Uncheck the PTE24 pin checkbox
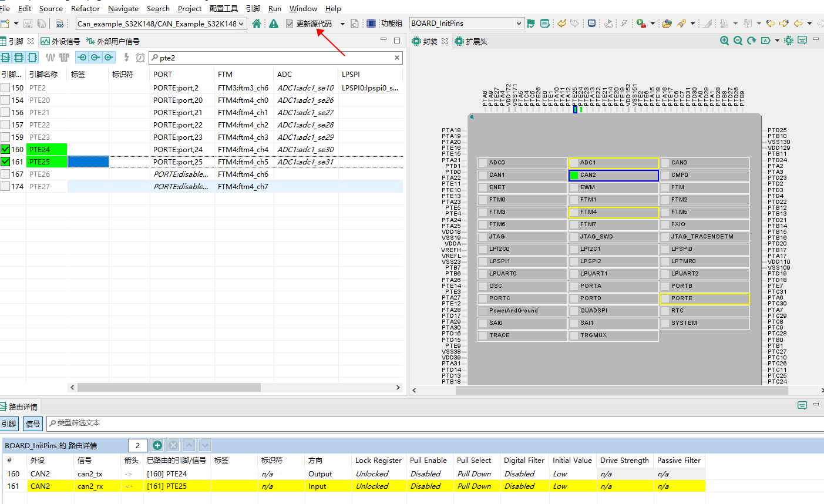Viewport: 824px width, 504px height. click(6, 149)
